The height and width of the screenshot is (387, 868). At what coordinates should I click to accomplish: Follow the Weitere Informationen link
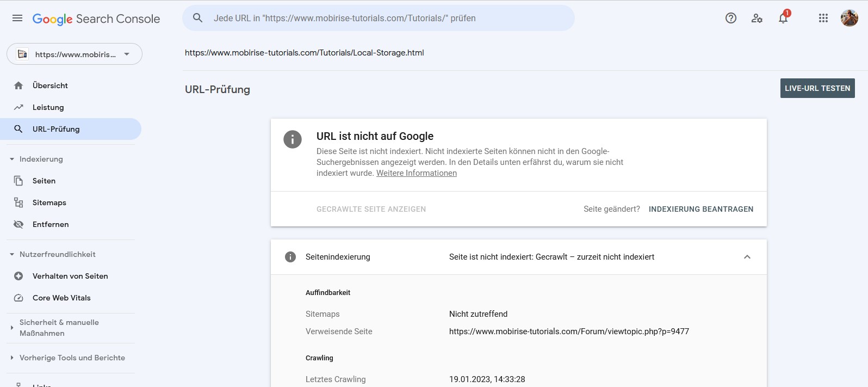417,173
